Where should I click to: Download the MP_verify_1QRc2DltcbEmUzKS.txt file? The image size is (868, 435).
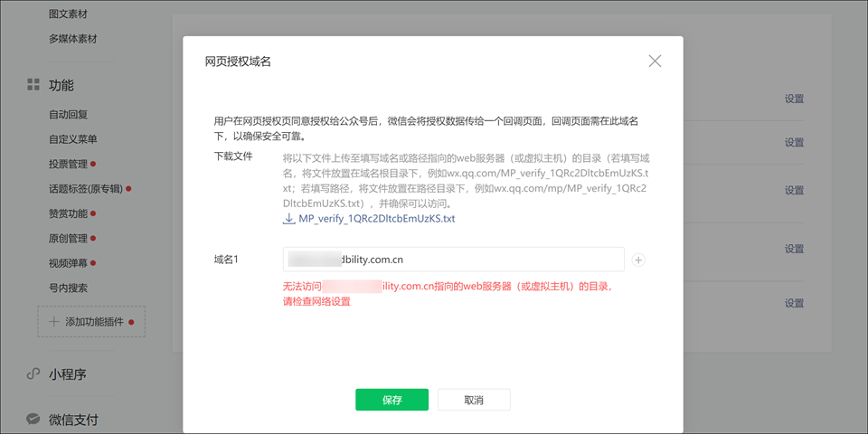point(376,219)
